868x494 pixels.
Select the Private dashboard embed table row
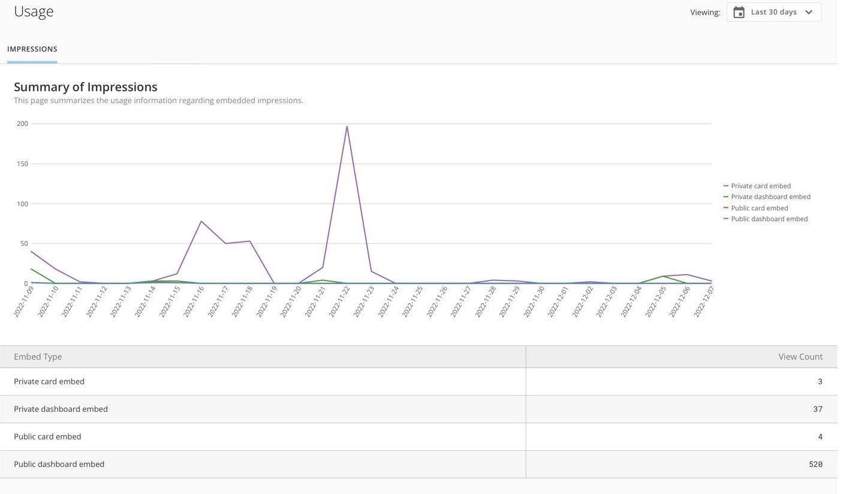418,409
